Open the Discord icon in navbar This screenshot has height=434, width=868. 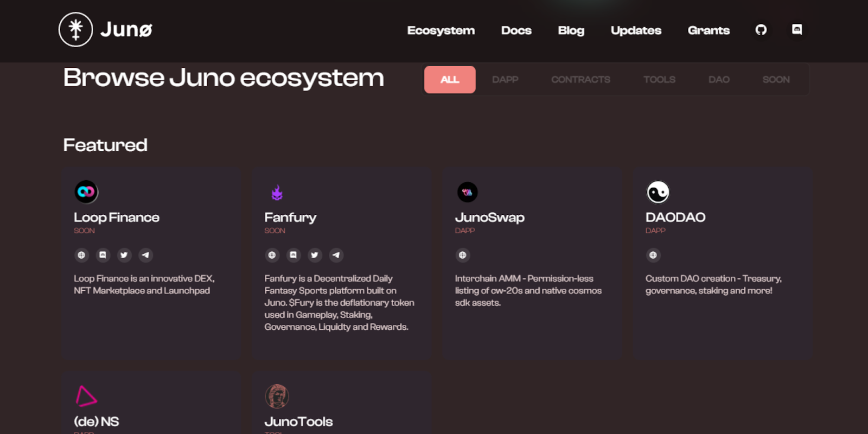click(x=797, y=29)
